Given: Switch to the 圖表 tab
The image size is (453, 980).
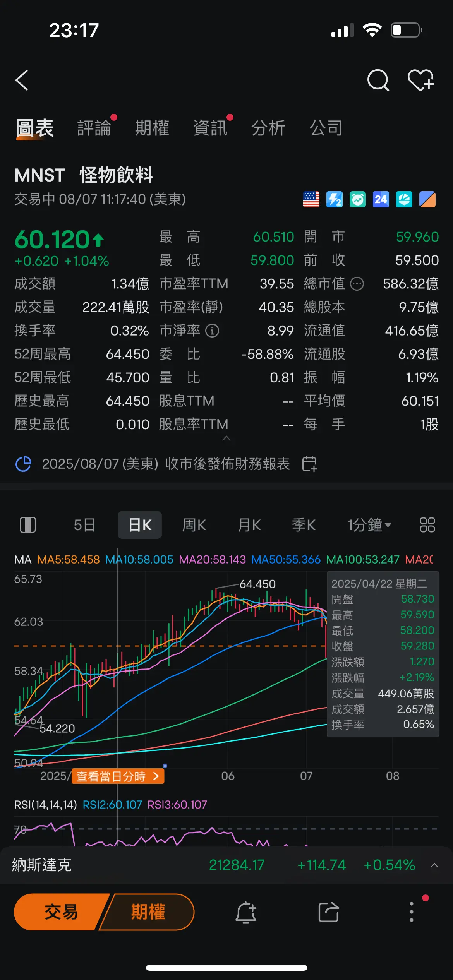Looking at the screenshot, I should tap(34, 128).
